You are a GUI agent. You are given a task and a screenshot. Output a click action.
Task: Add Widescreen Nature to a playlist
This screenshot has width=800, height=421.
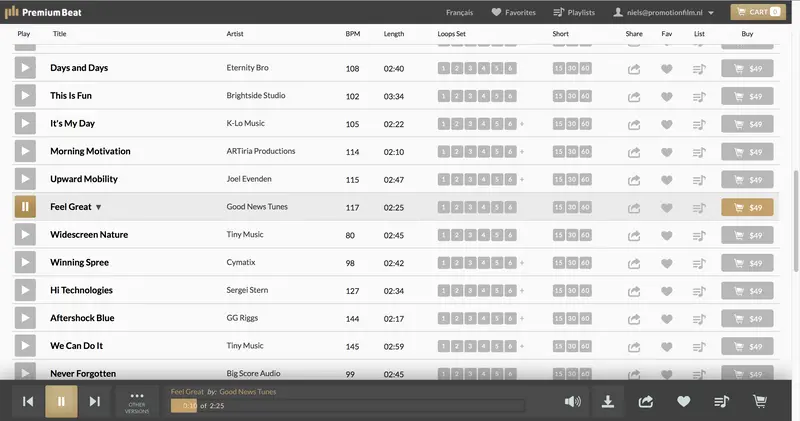[x=699, y=236]
